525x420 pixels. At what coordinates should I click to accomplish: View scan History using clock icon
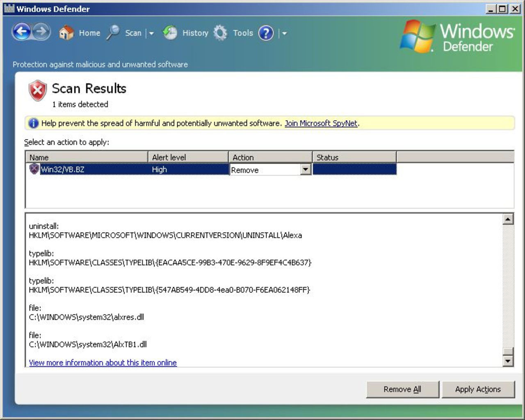170,33
